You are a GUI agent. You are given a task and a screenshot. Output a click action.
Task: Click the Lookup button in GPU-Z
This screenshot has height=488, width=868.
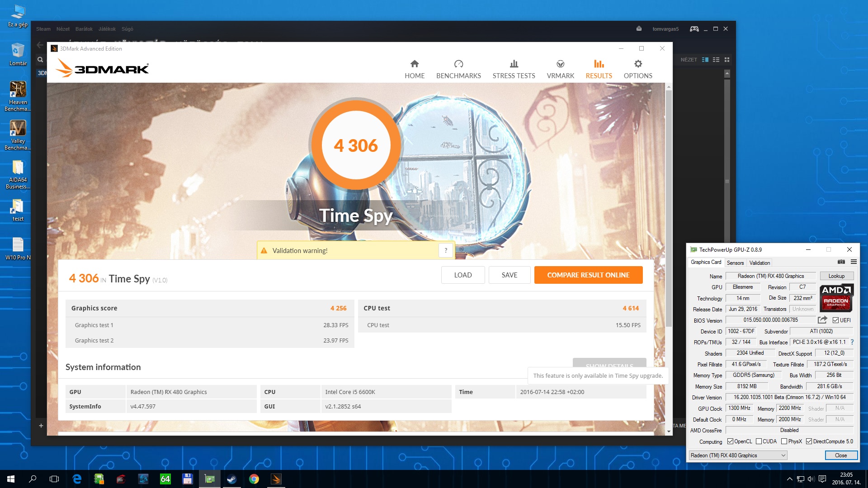pos(836,276)
